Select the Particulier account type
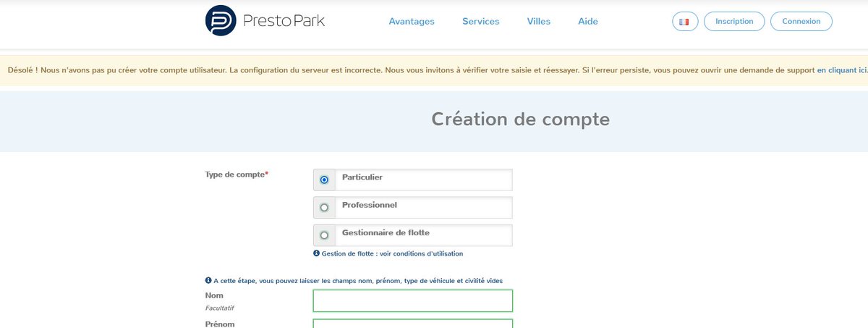The height and width of the screenshot is (328, 868). pyautogui.click(x=324, y=180)
